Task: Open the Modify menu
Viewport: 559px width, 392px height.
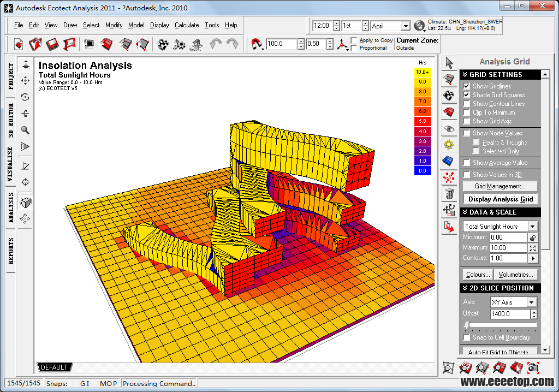Action: pyautogui.click(x=114, y=25)
